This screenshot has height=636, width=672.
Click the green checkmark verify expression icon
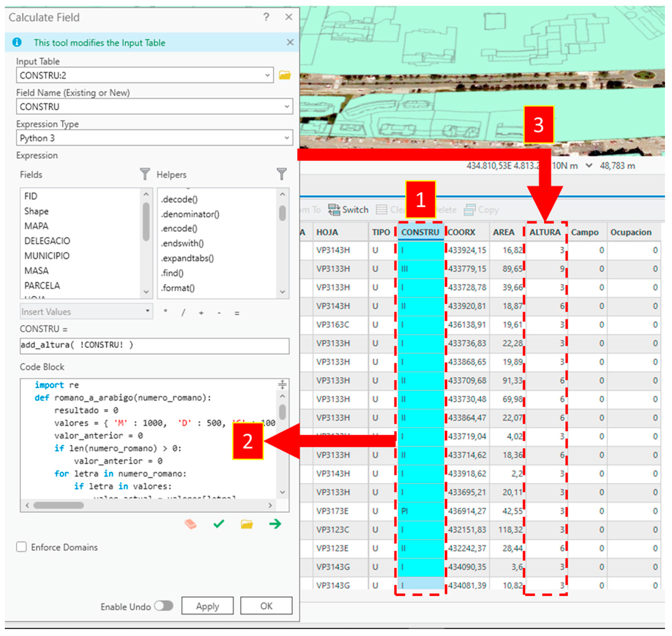[x=219, y=524]
